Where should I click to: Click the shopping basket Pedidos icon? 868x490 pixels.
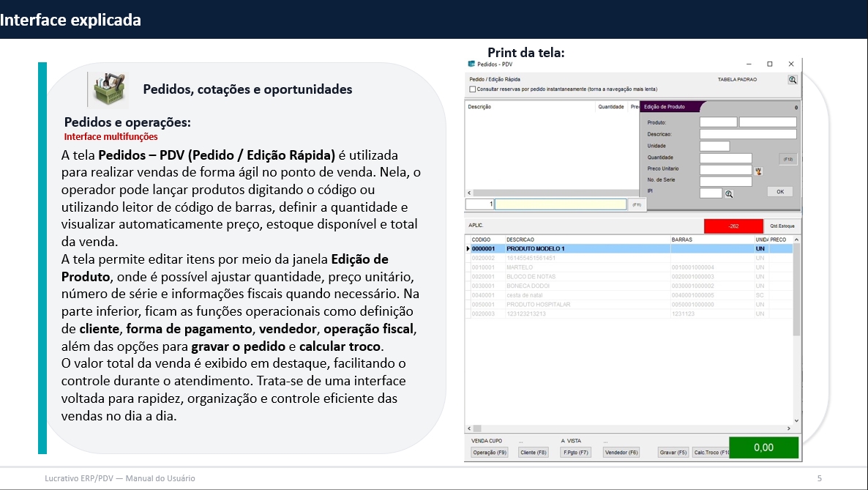coord(108,89)
